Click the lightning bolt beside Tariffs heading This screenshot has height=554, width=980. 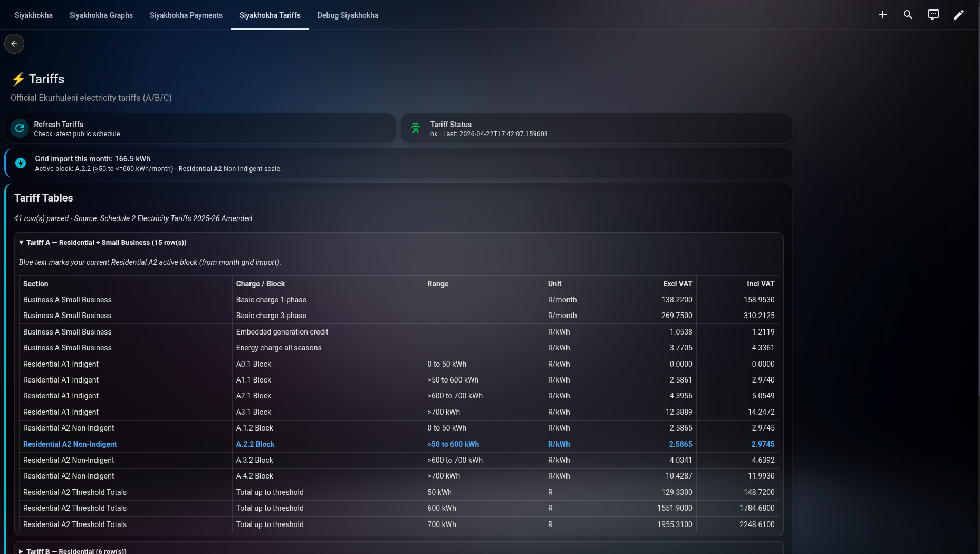coord(18,79)
